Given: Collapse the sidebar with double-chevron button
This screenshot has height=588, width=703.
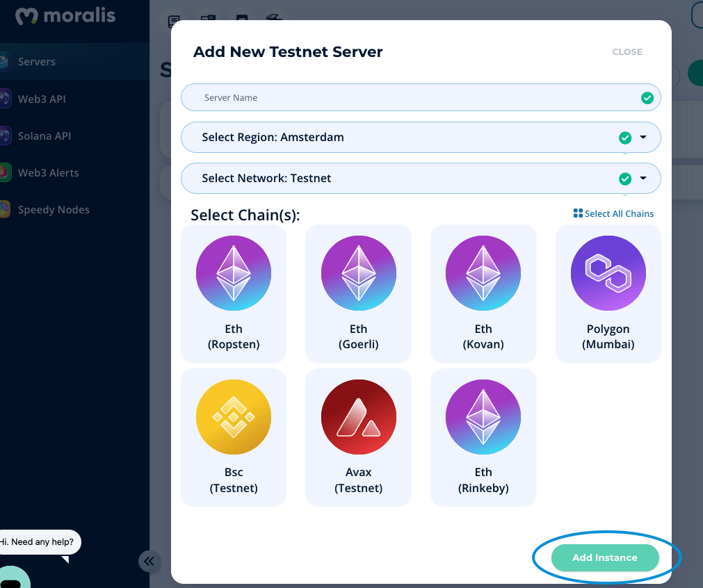Looking at the screenshot, I should pyautogui.click(x=150, y=561).
